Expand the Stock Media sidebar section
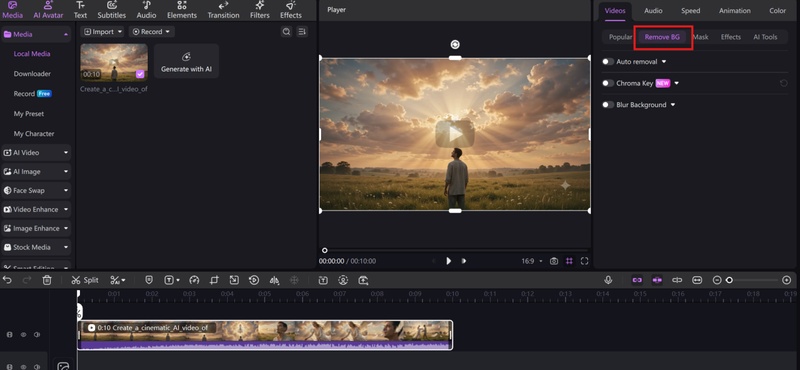 [36, 247]
